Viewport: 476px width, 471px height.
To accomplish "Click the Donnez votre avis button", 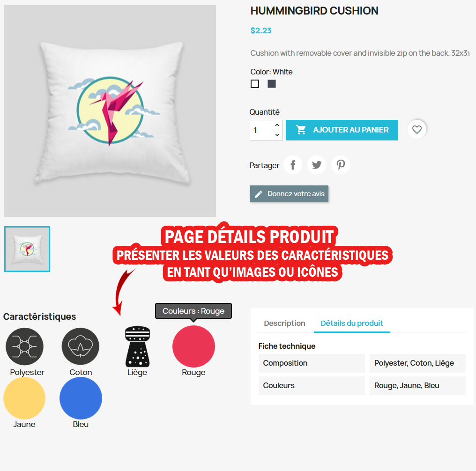I will (x=289, y=194).
